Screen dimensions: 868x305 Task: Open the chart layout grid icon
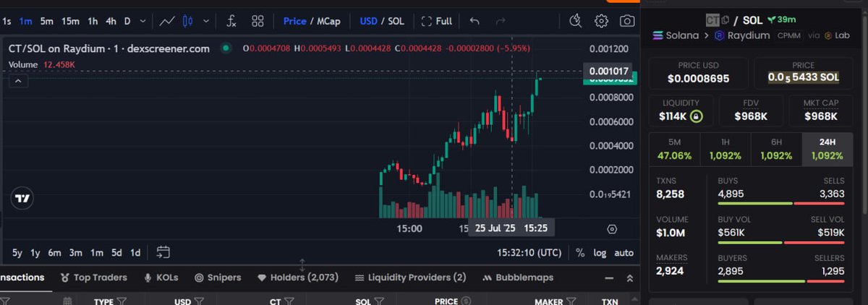[258, 21]
